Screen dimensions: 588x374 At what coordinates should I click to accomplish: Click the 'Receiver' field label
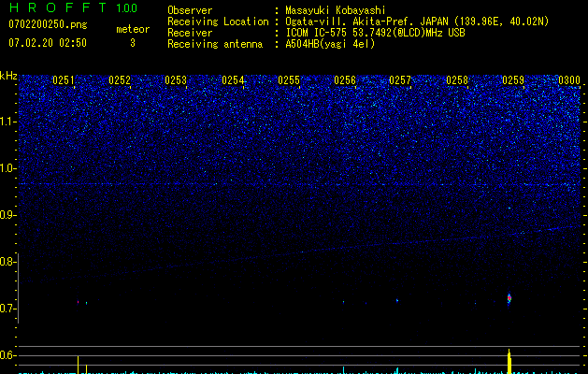click(x=190, y=33)
